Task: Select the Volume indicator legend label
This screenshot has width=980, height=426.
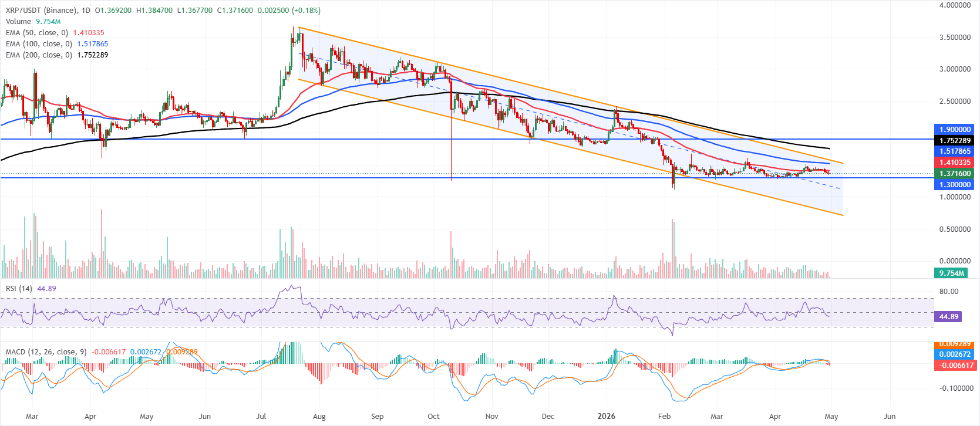Action: [x=18, y=22]
